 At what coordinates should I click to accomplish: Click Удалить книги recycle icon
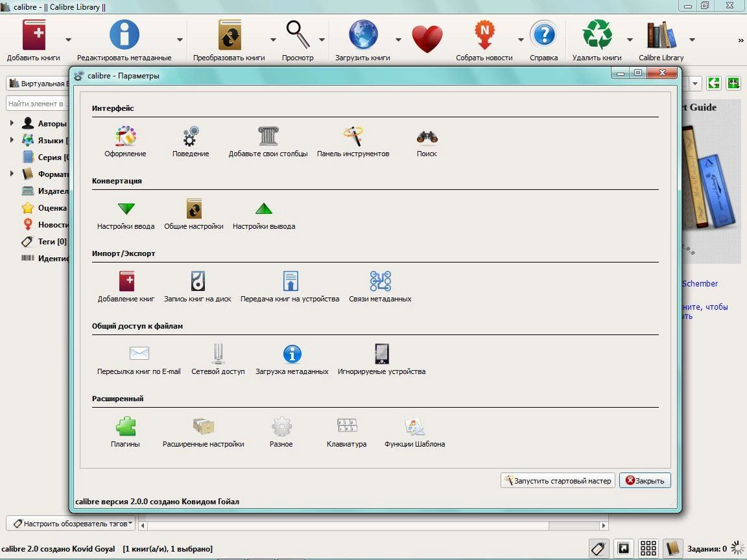coord(597,40)
